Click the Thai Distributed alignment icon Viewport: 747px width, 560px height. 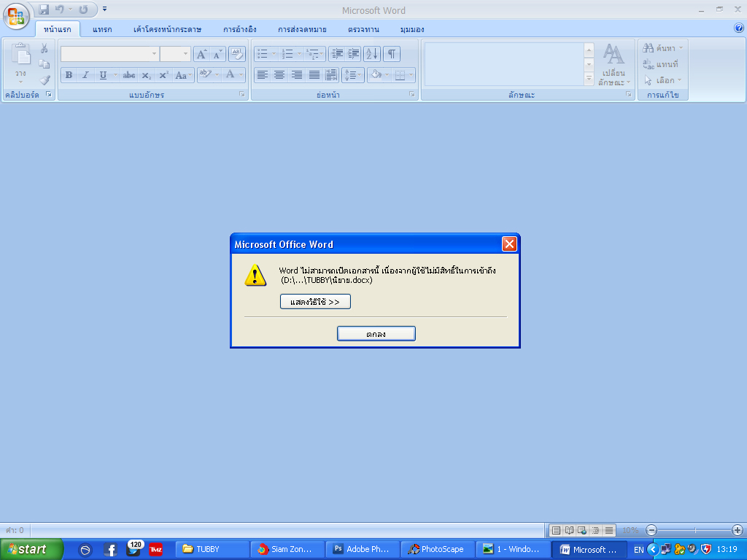pos(331,75)
